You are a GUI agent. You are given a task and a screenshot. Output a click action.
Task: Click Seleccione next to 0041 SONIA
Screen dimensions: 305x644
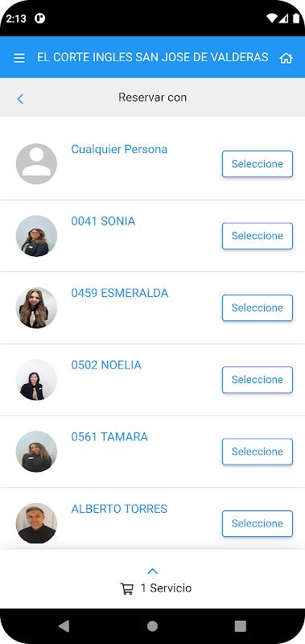pos(258,236)
